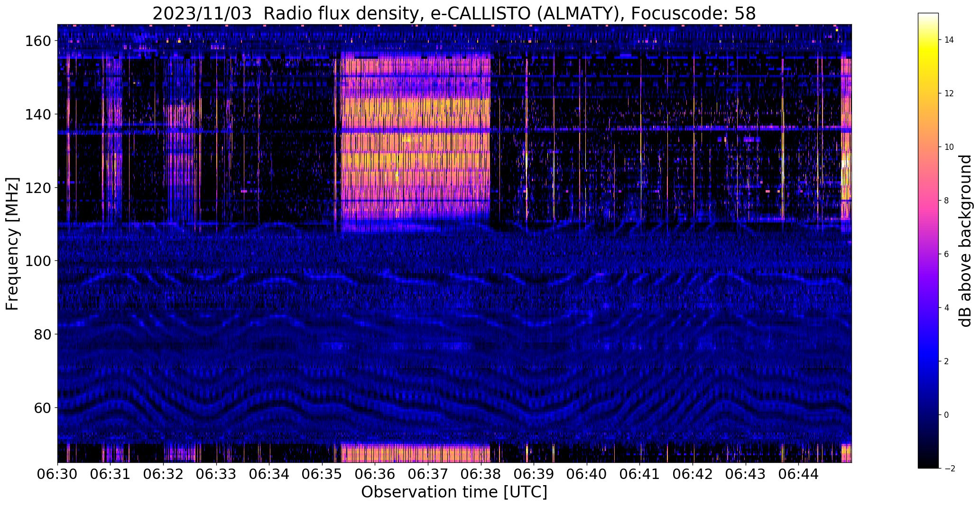This screenshot has height=506, width=980.
Task: Click the colorbar tick label −2
Action: pyautogui.click(x=950, y=469)
